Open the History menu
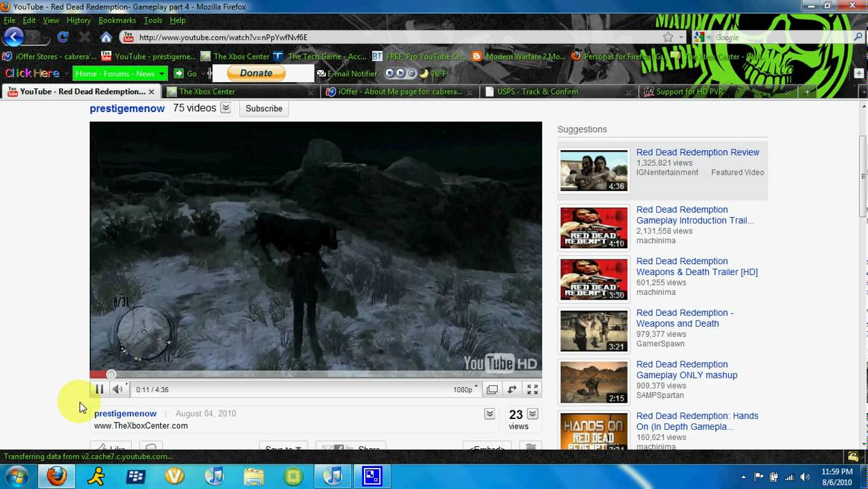This screenshot has height=489, width=868. pyautogui.click(x=79, y=20)
